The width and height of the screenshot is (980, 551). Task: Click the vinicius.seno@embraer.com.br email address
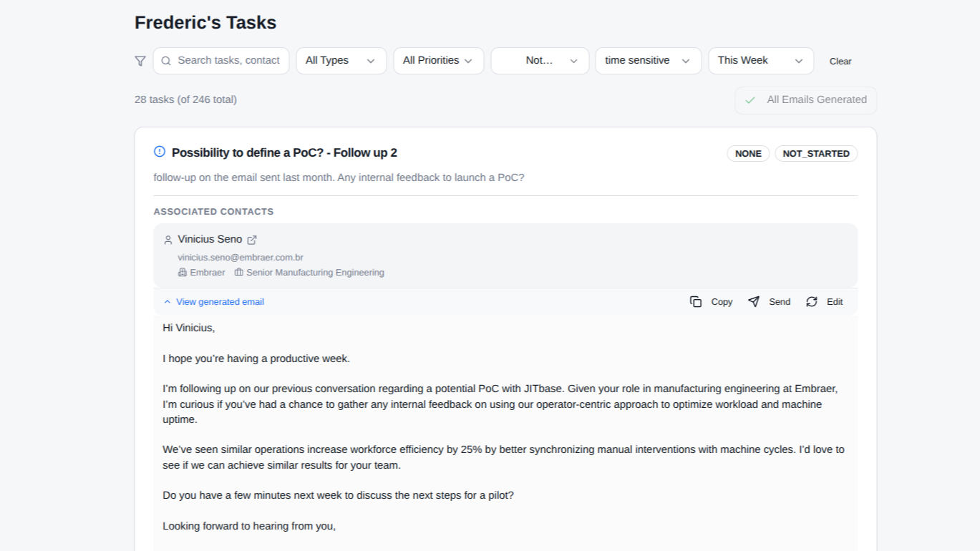point(241,257)
